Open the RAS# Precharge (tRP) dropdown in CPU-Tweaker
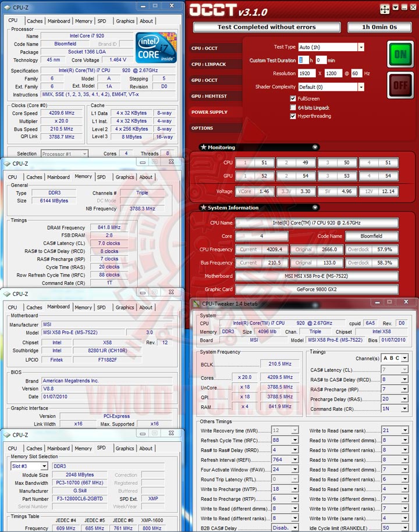 [x=404, y=389]
